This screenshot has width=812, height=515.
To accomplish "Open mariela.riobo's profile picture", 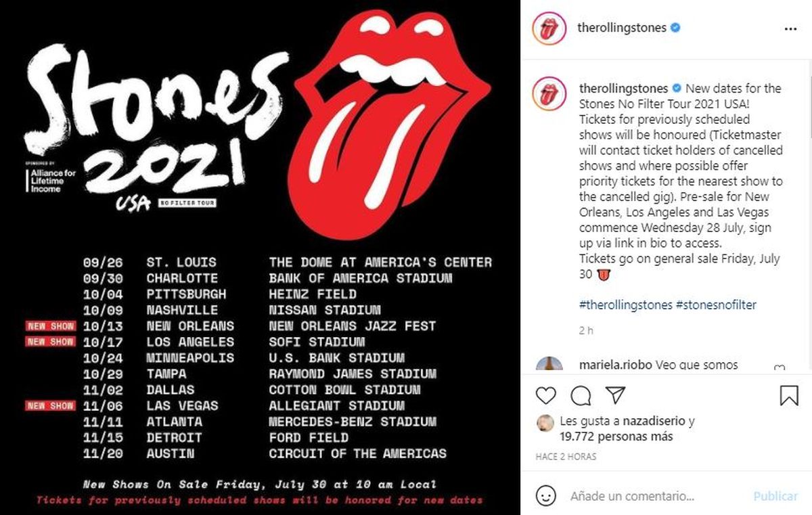I will 549,366.
